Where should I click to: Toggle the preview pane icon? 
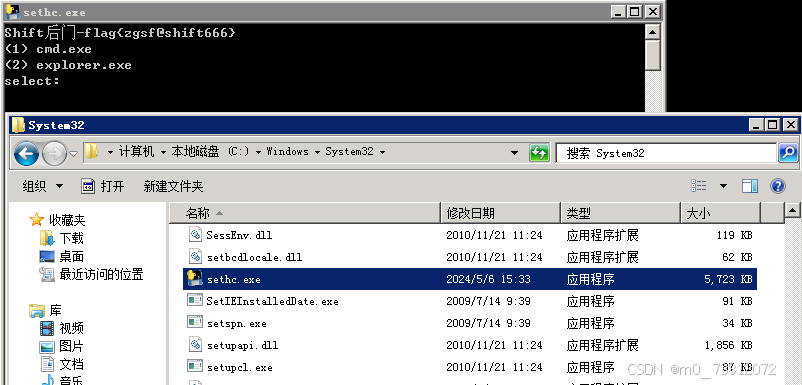(x=750, y=186)
